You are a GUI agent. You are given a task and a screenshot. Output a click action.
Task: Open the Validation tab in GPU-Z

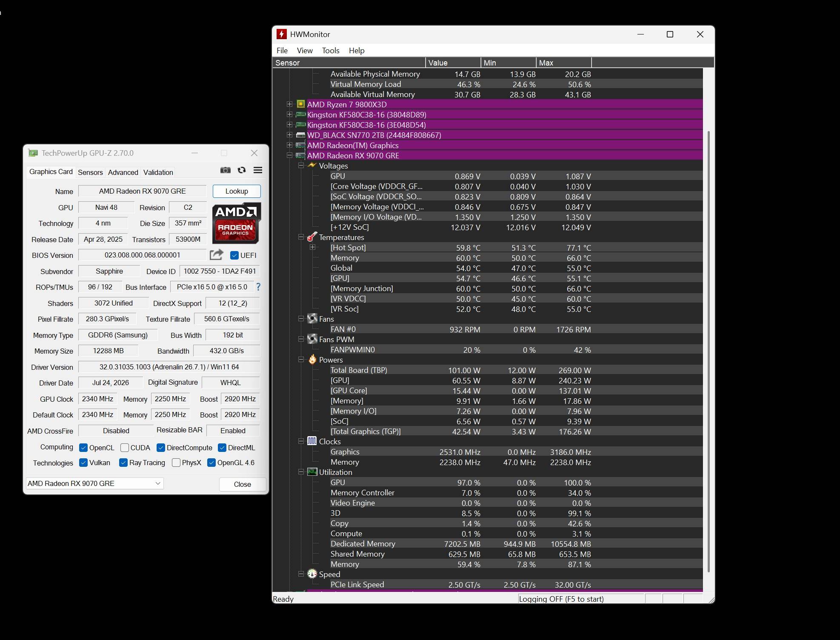(158, 172)
